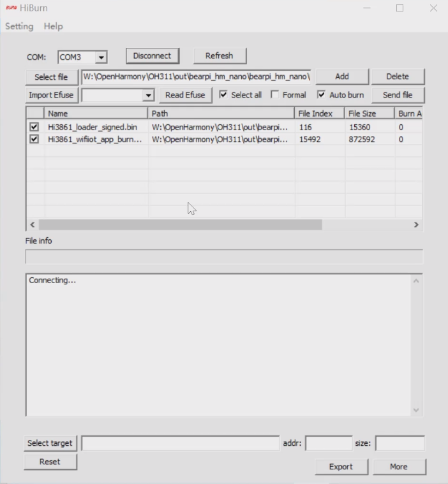Focus the firmware file path field

tap(196, 77)
